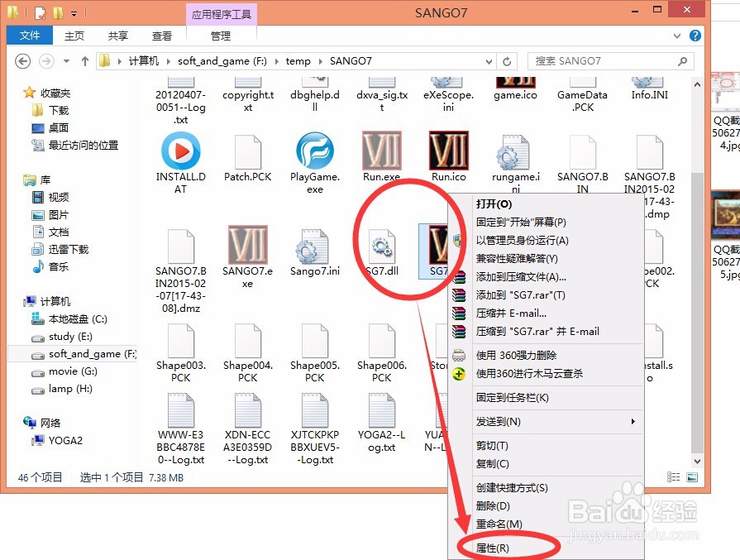Switch to the 查看 ribbon tab
The height and width of the screenshot is (560, 740).
coord(162,36)
